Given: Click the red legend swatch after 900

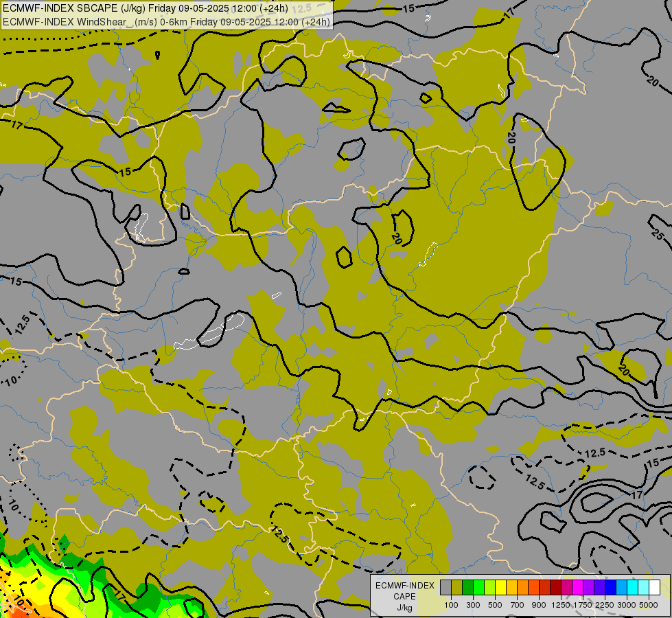Looking at the screenshot, I should (x=545, y=588).
